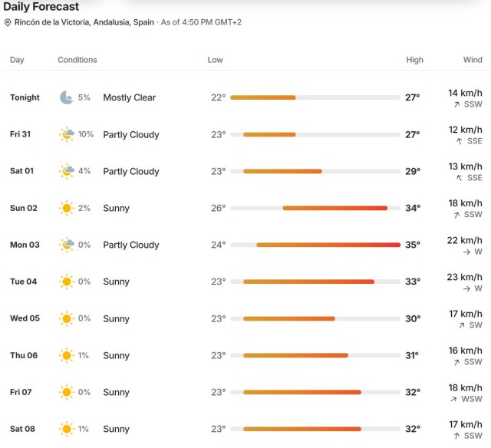This screenshot has height=448, width=491.
Task: Click the sun icon for Sat 08
Action: coord(67,429)
